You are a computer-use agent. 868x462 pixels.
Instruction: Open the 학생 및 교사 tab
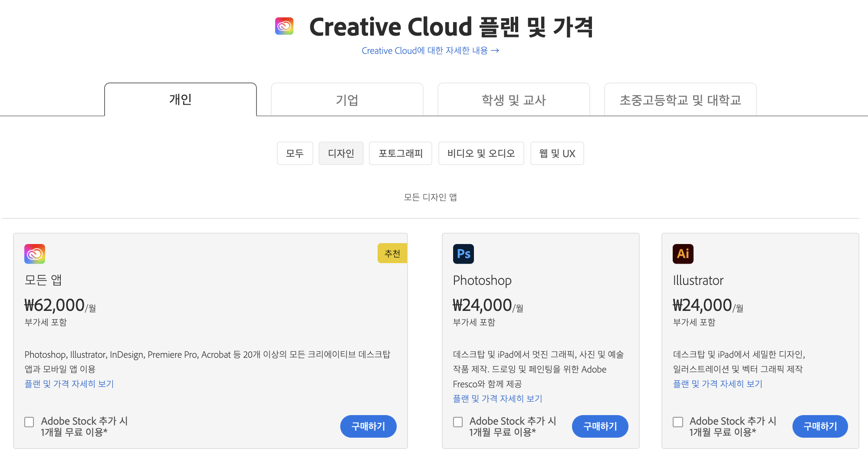coord(514,100)
